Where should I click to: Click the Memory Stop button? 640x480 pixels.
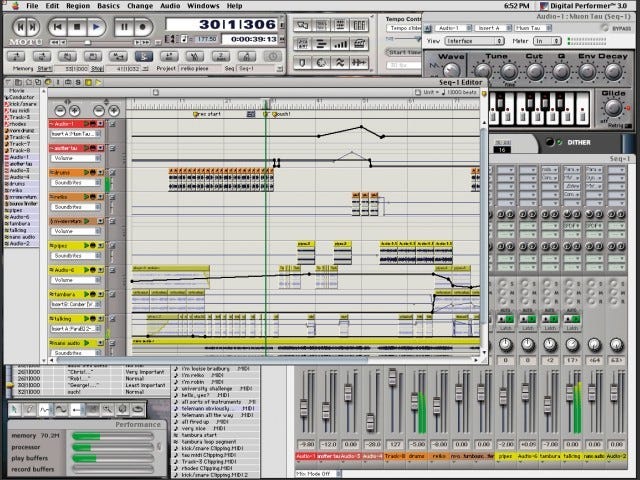[x=97, y=69]
